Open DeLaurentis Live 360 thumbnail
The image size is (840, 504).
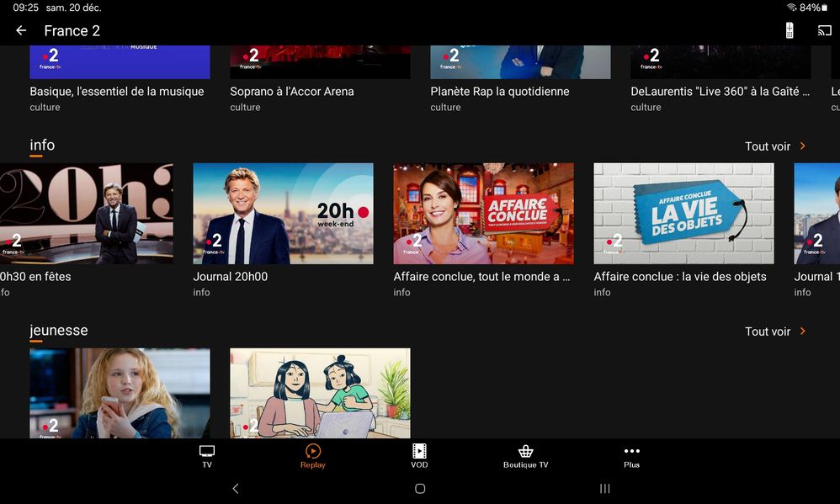coord(720,62)
